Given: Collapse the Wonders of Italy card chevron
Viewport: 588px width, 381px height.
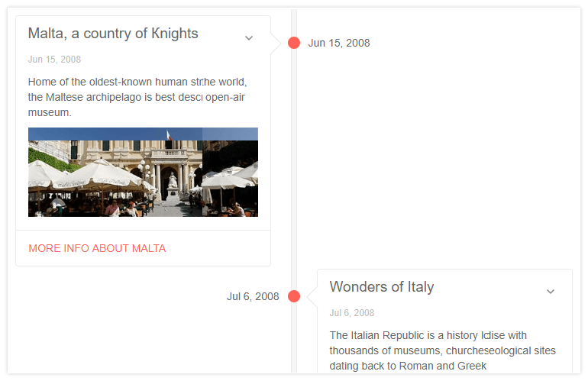Looking at the screenshot, I should tap(551, 292).
